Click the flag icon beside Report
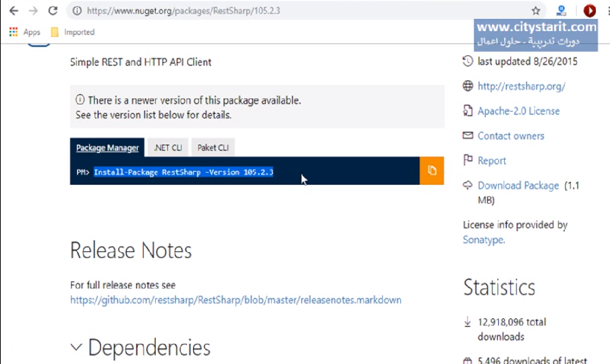 click(x=468, y=160)
